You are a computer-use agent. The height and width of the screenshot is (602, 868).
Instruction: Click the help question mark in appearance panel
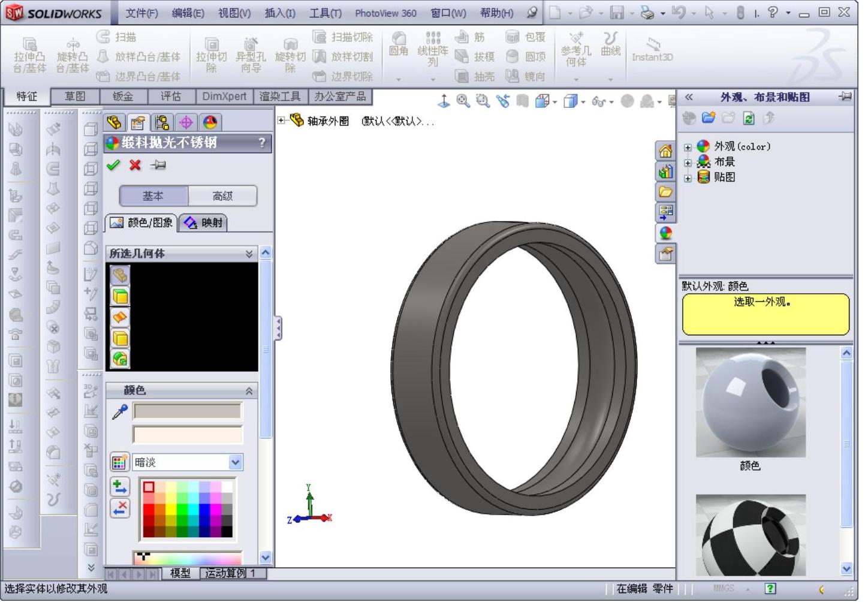(x=262, y=143)
